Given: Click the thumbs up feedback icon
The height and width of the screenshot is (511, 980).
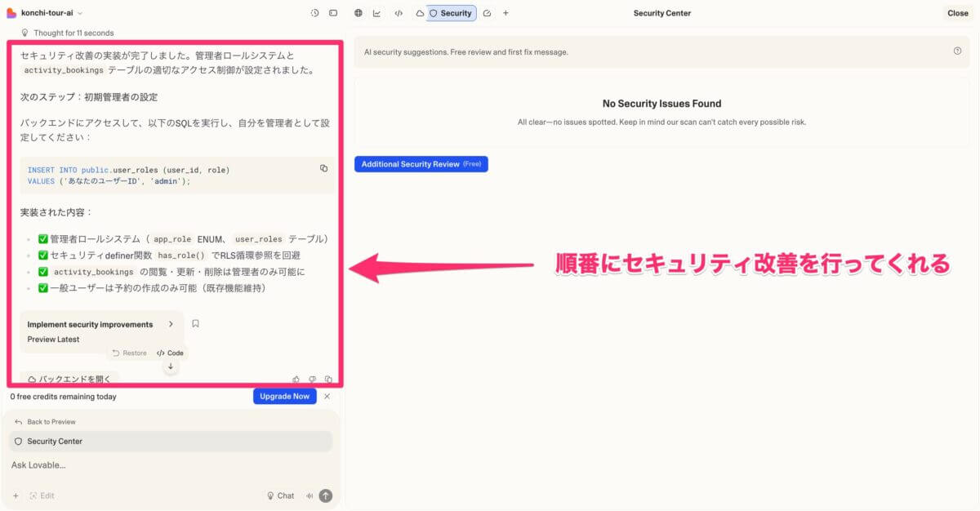Looking at the screenshot, I should [x=296, y=380].
